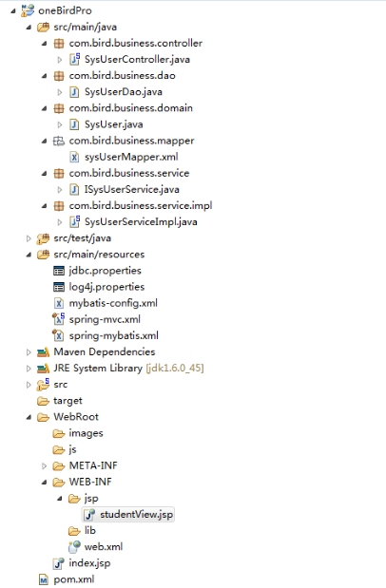The width and height of the screenshot is (386, 588).
Task: Click the Maven Dependencies library icon
Action: tap(43, 352)
